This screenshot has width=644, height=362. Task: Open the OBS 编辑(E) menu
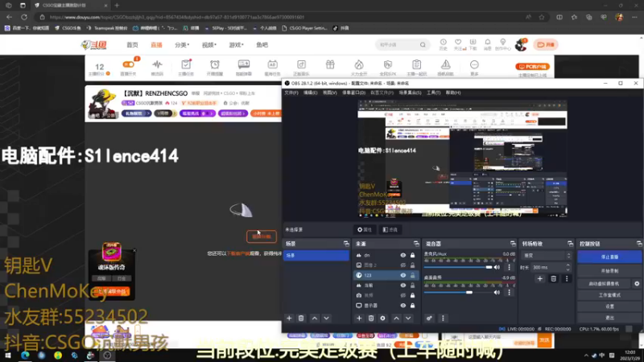point(310,93)
